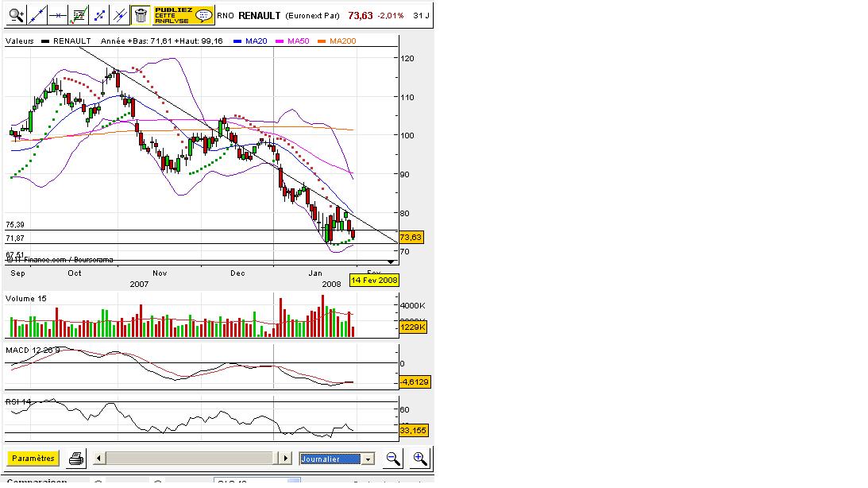
Task: Click the magenta MA50 legend swatch
Action: pyautogui.click(x=280, y=41)
